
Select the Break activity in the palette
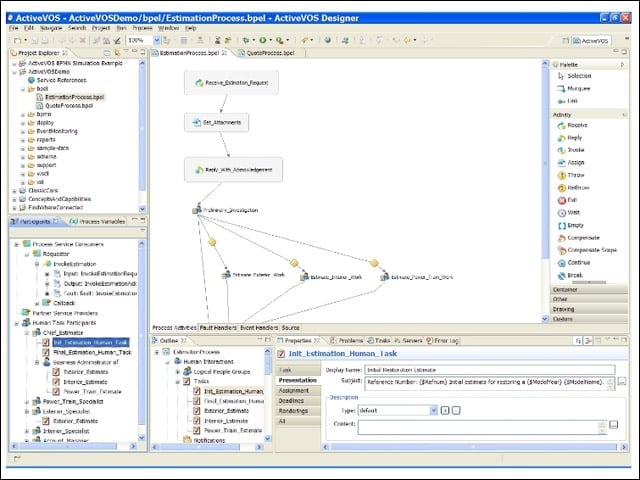coord(570,276)
